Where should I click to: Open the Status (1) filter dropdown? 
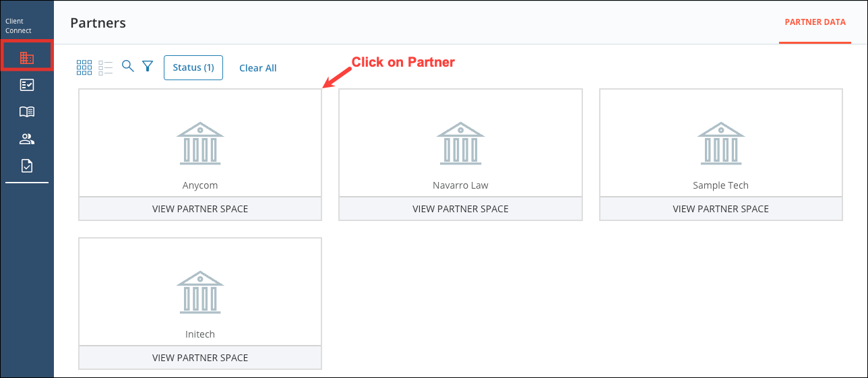point(193,67)
